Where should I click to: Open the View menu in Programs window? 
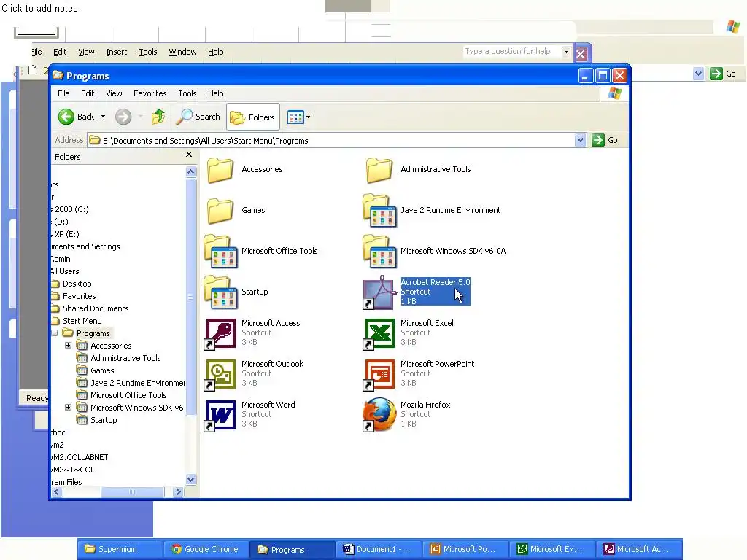click(x=114, y=93)
